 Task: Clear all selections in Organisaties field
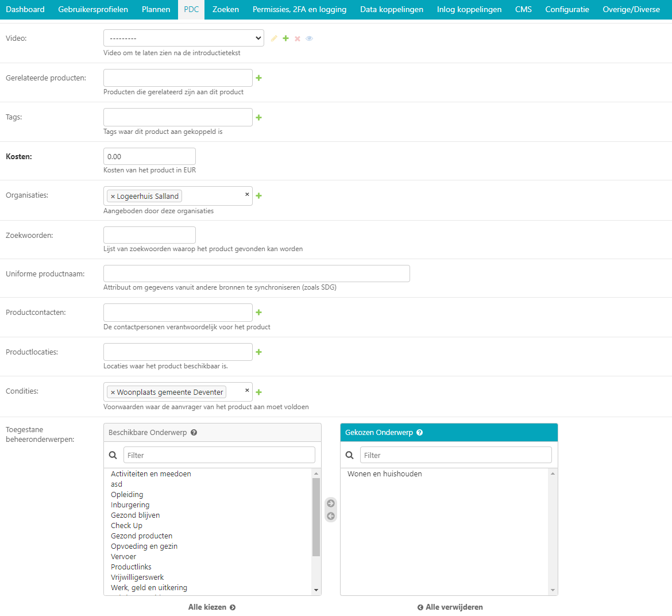pyautogui.click(x=247, y=194)
